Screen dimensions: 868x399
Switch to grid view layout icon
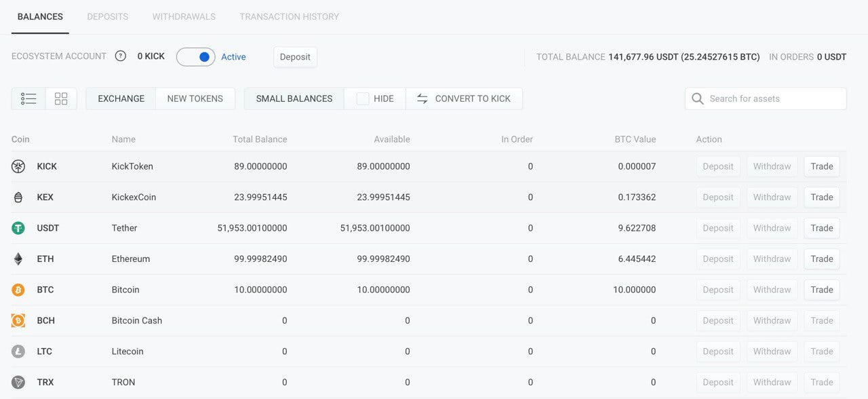61,98
